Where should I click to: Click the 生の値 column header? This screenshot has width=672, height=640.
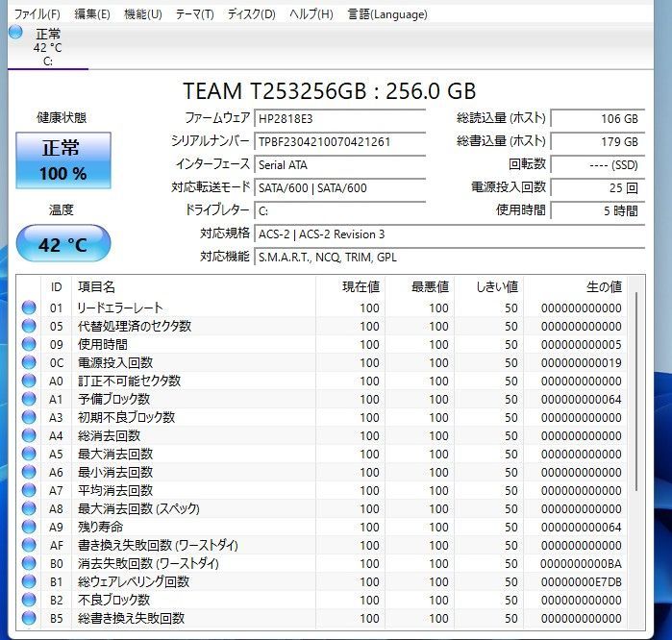pos(575,287)
